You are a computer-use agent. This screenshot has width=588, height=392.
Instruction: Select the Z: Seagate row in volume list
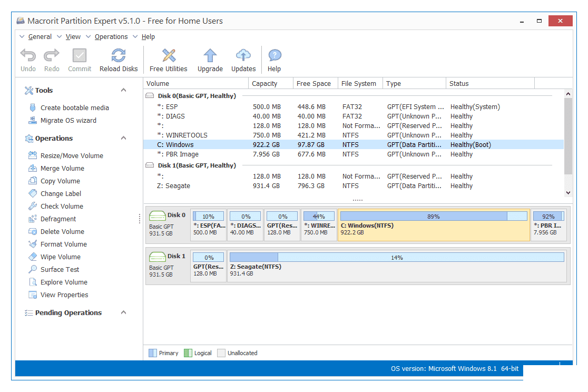tap(353, 185)
